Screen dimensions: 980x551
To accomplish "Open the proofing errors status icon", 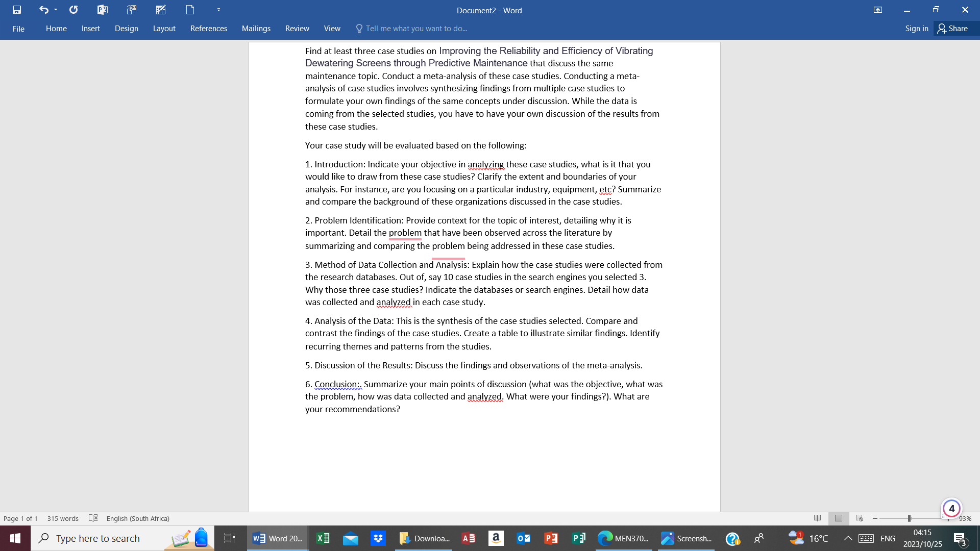I will [93, 518].
